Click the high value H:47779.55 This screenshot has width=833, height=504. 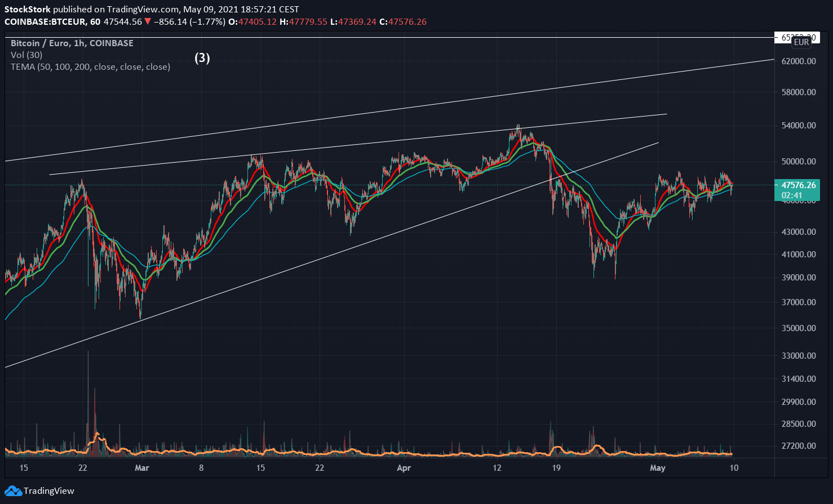coord(304,22)
